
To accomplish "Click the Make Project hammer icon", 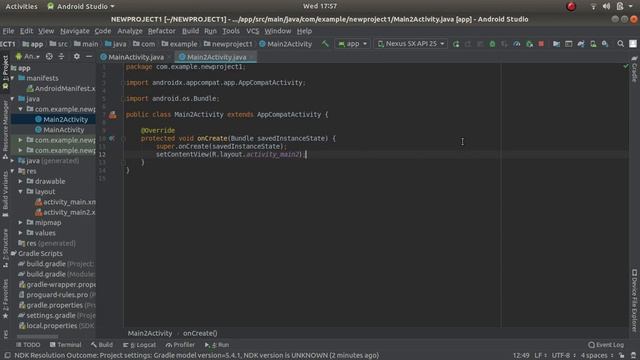I will point(324,44).
